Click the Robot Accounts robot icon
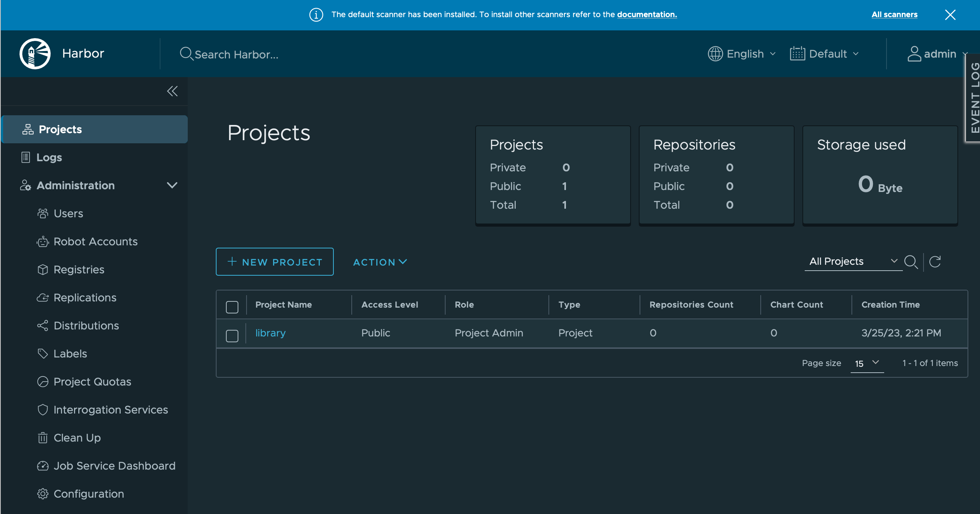Image resolution: width=980 pixels, height=514 pixels. [x=43, y=241]
